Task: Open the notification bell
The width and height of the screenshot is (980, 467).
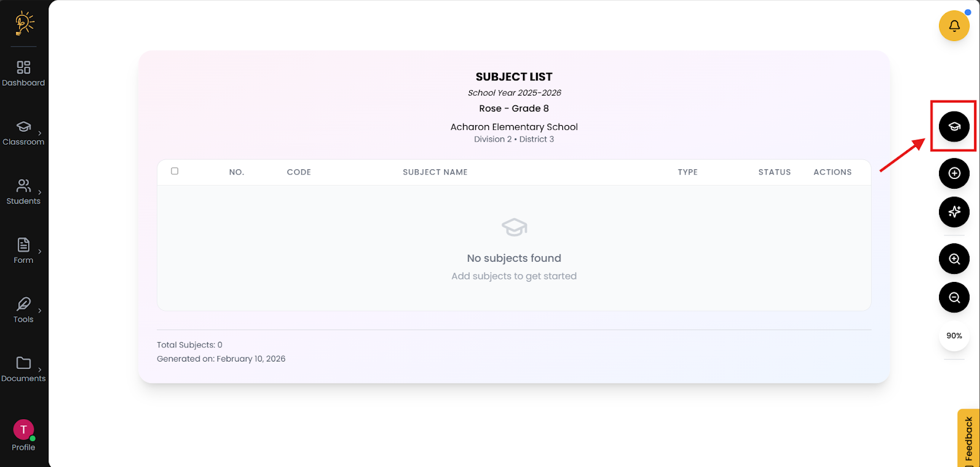Action: [x=954, y=26]
